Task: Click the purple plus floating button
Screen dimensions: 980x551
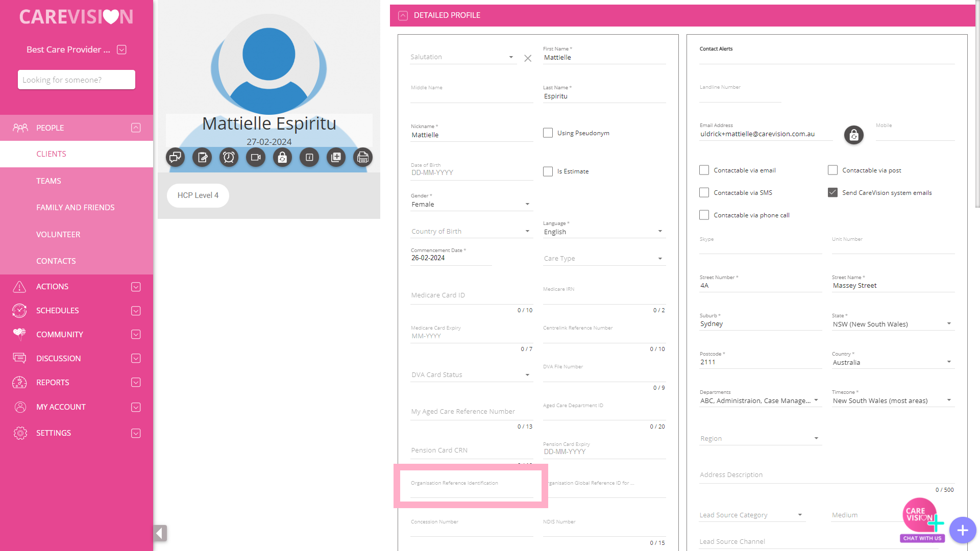Action: click(963, 530)
